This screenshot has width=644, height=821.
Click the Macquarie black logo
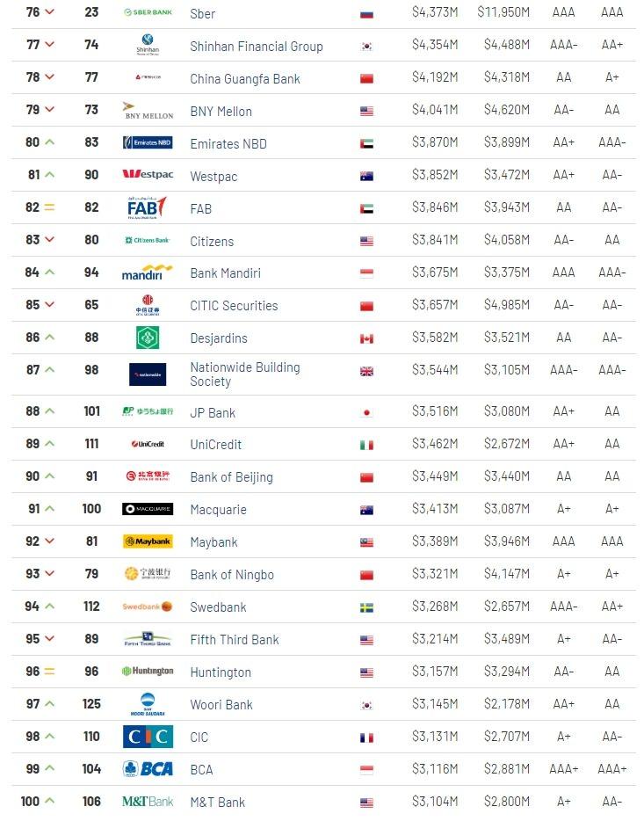148,509
